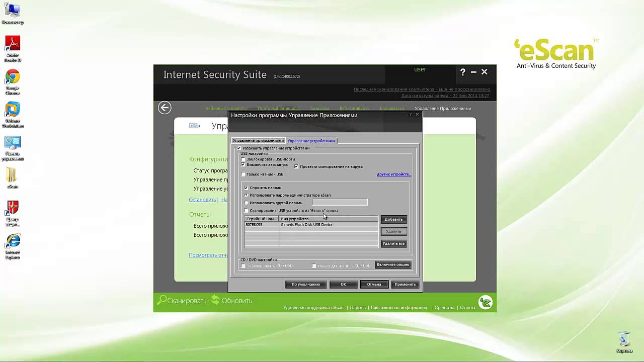Open the Computer desktop icon

(x=13, y=14)
